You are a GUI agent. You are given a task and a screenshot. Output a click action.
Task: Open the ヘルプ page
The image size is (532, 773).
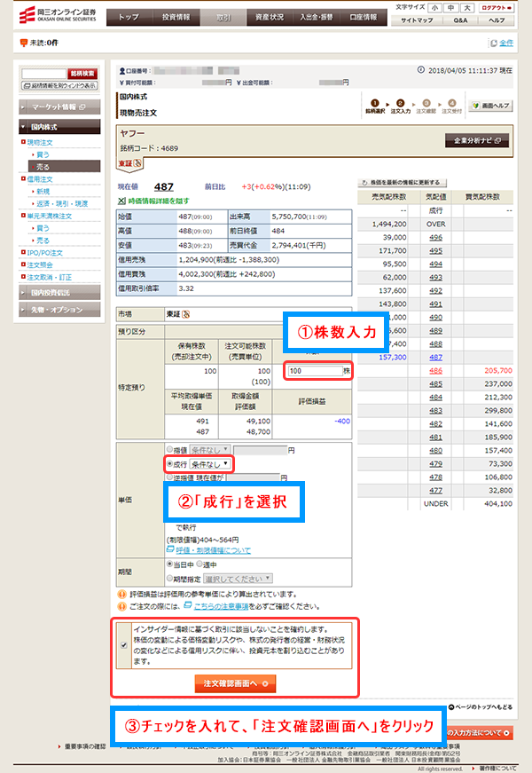click(497, 20)
